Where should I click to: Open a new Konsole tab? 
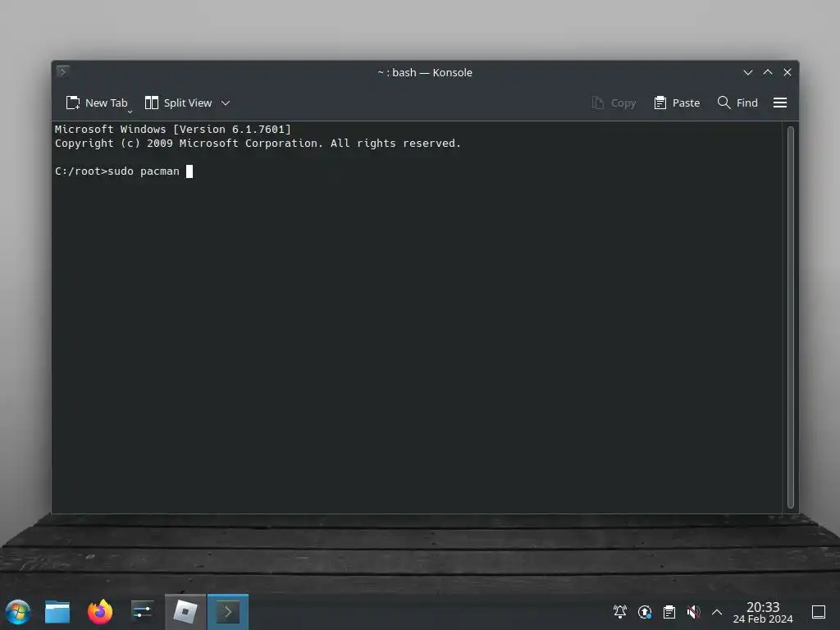pos(97,103)
